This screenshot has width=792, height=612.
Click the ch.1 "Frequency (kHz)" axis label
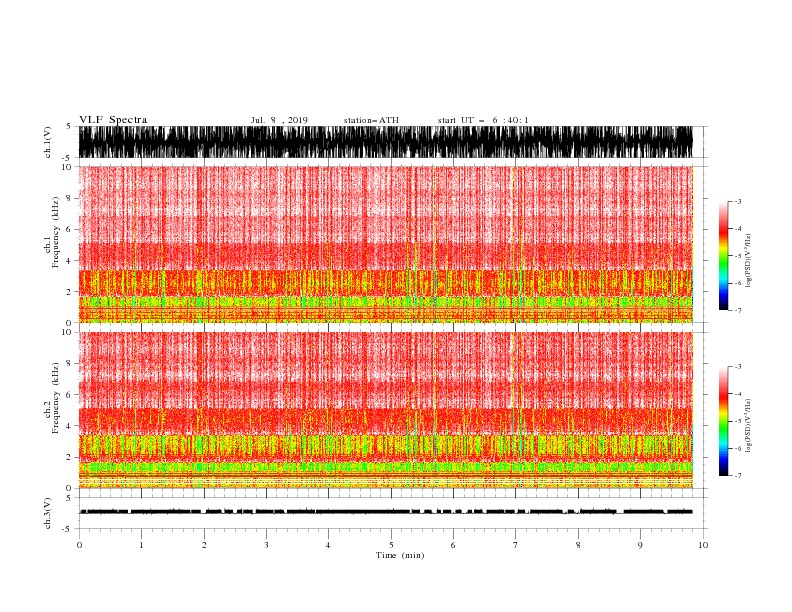pyautogui.click(x=55, y=232)
